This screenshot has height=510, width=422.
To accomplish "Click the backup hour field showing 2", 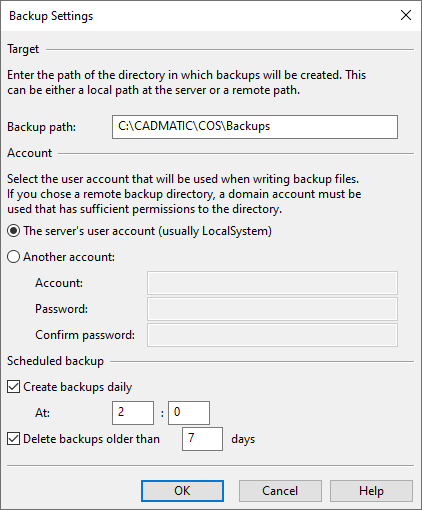I will click(133, 413).
